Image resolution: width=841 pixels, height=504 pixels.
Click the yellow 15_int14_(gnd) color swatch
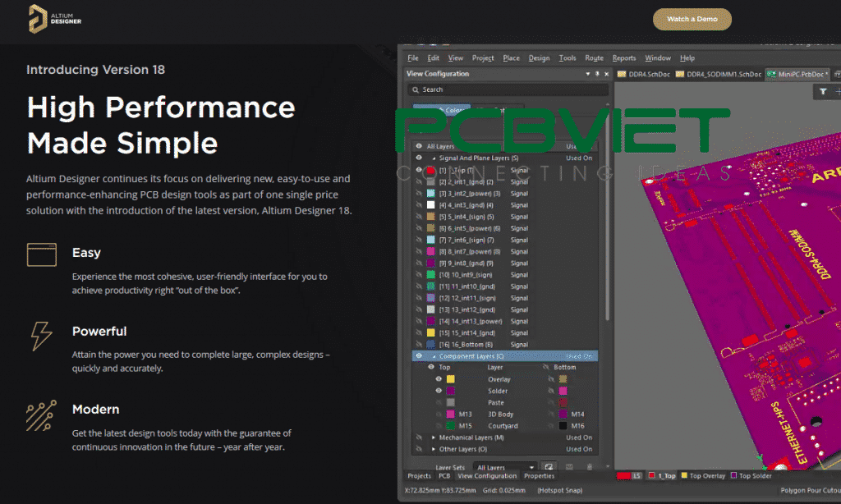click(x=431, y=333)
